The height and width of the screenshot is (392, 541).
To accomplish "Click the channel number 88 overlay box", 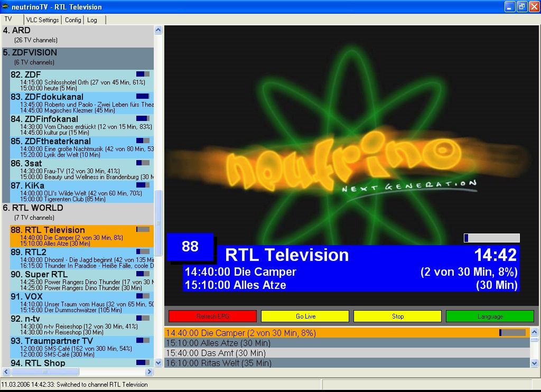I will [x=190, y=247].
